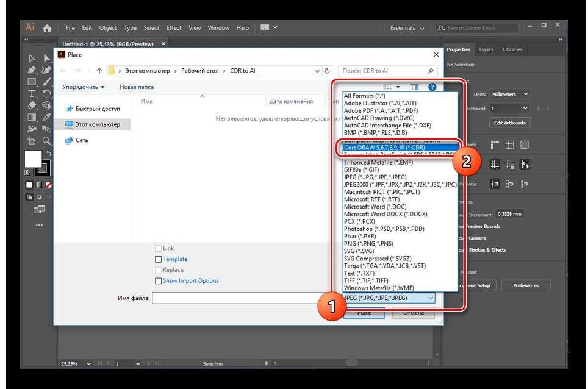
Task: Click the white Fill color swatch
Action: point(33,159)
